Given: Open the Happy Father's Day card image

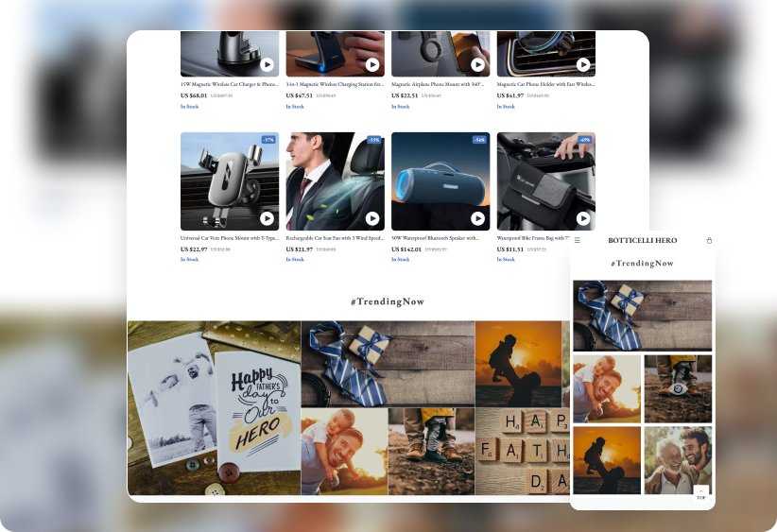Looking at the screenshot, I should 214,408.
